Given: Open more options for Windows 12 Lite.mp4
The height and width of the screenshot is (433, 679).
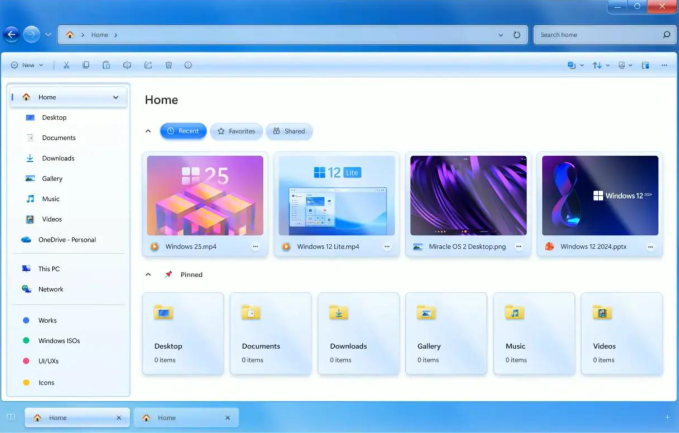Looking at the screenshot, I should tap(387, 246).
